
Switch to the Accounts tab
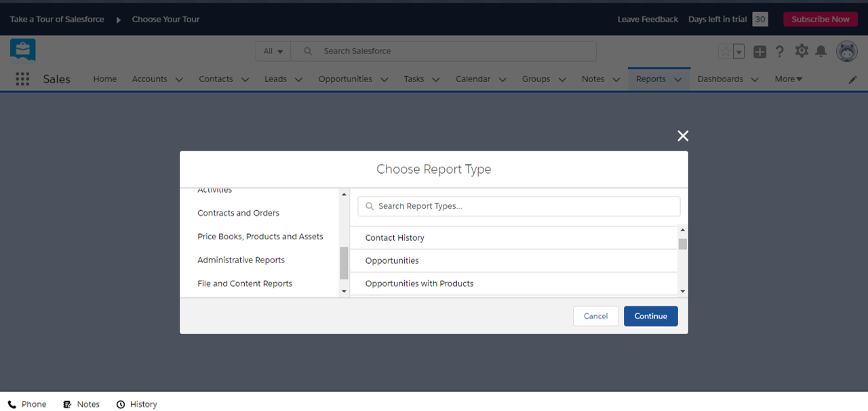pos(150,79)
